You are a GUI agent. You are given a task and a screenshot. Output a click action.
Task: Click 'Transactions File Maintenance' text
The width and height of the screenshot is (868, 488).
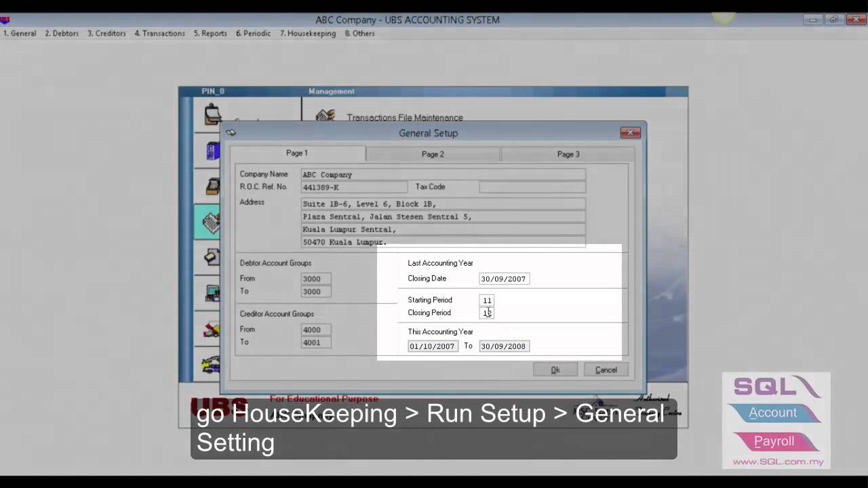point(405,118)
